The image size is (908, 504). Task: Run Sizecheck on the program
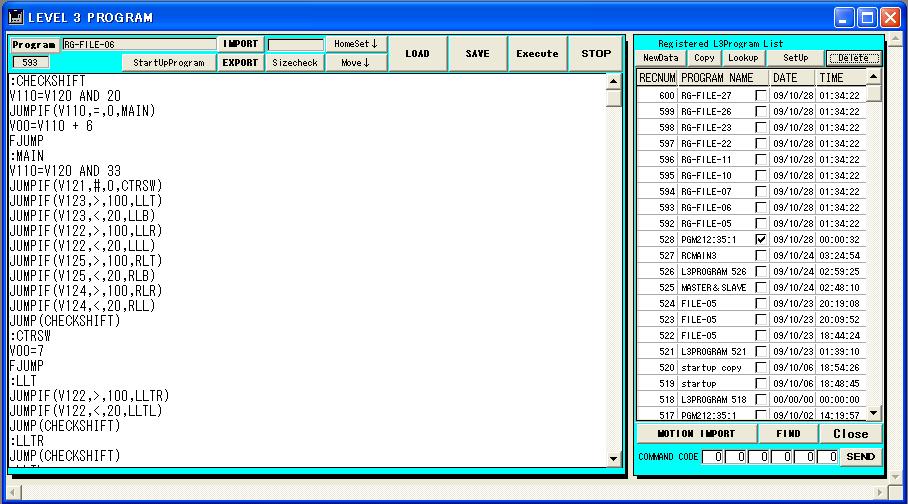[295, 63]
